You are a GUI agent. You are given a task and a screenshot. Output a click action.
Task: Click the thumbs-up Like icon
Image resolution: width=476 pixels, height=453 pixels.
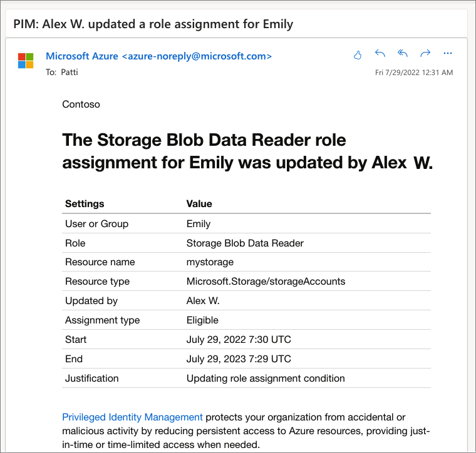(358, 54)
